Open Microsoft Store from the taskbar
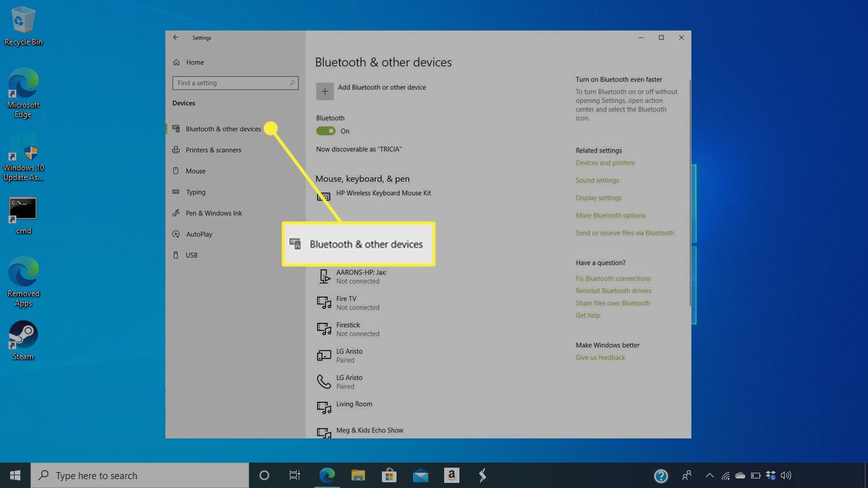Screen dimensions: 868x488 pyautogui.click(x=389, y=475)
